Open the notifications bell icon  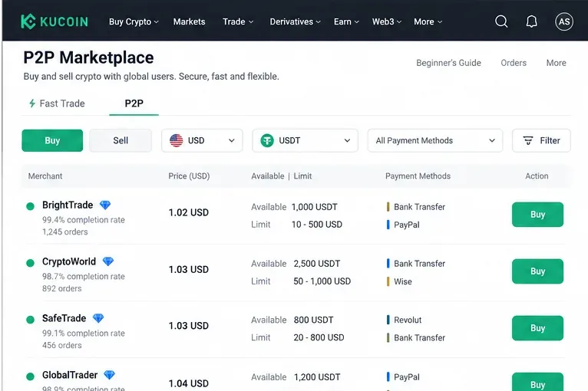point(531,21)
